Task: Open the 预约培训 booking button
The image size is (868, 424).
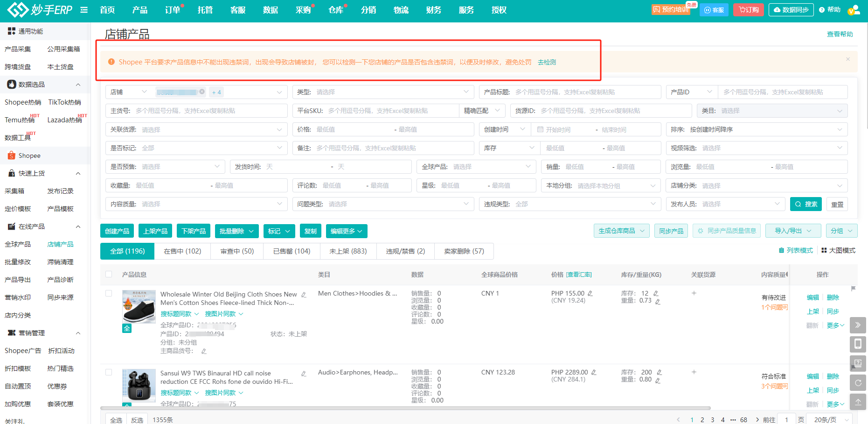Action: click(671, 10)
